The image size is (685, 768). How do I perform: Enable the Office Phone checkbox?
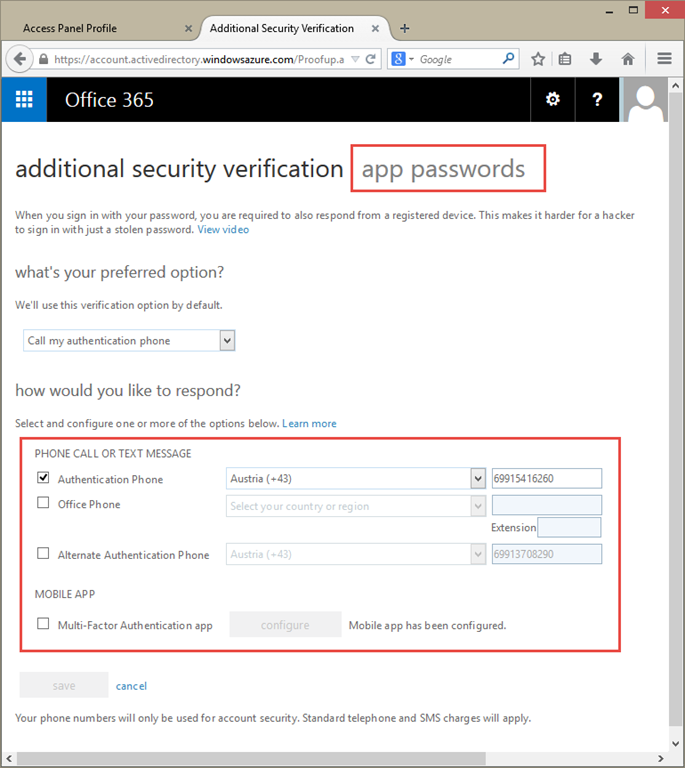tap(43, 503)
